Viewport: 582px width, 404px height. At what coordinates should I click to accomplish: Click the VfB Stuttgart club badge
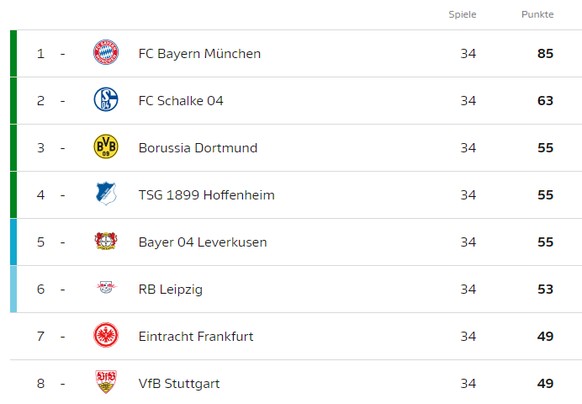click(x=106, y=381)
